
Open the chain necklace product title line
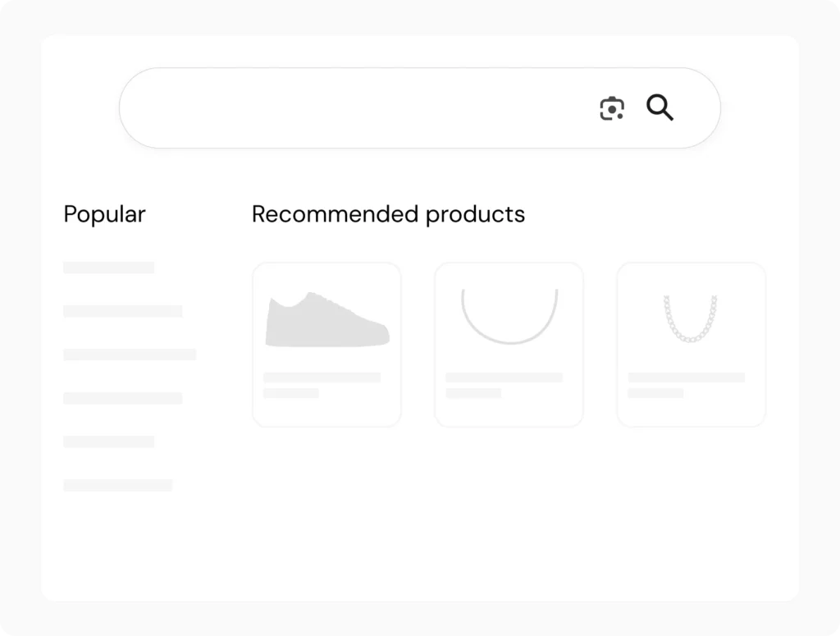(x=686, y=377)
